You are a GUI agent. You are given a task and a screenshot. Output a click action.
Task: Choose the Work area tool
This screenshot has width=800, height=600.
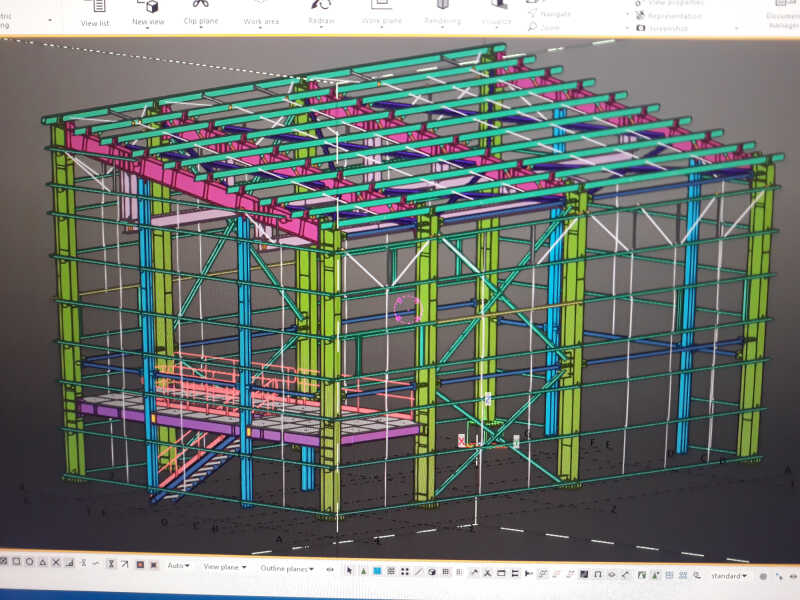point(261,15)
